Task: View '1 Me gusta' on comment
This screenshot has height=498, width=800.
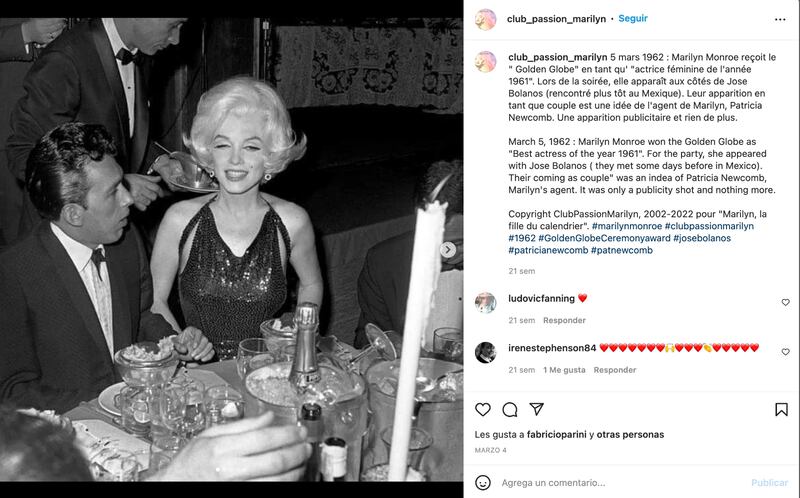Action: (564, 370)
